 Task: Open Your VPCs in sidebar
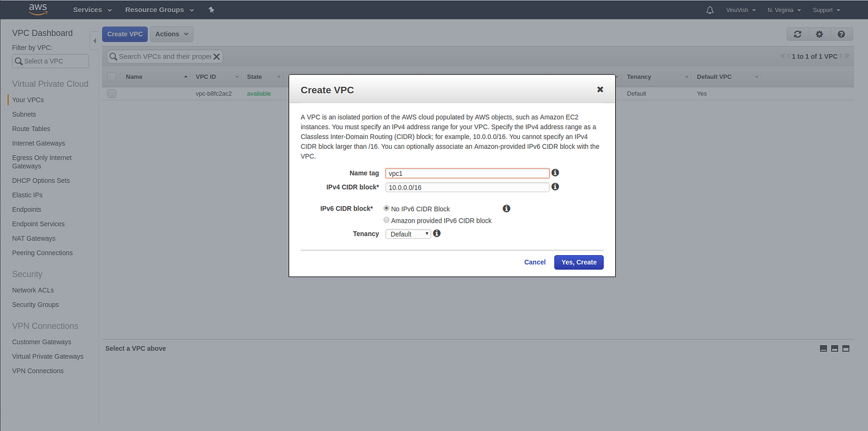click(28, 100)
